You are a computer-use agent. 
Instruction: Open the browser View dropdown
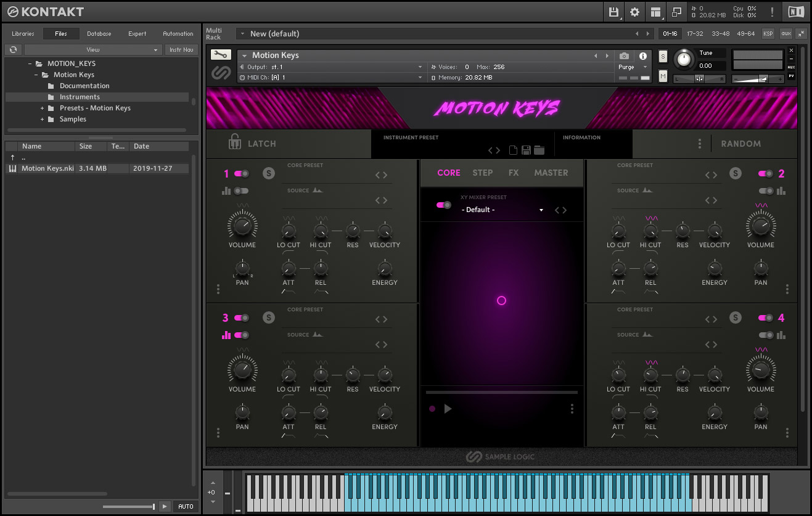93,49
